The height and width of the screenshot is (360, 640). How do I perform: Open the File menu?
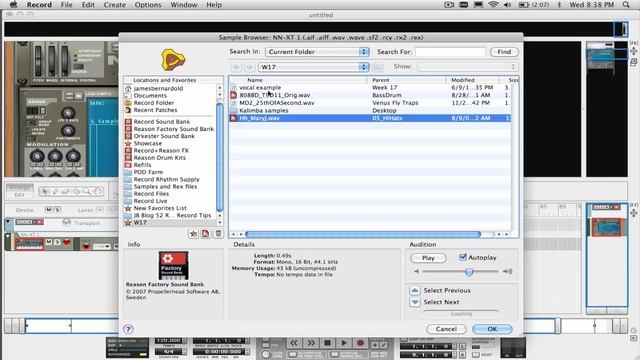[66, 5]
